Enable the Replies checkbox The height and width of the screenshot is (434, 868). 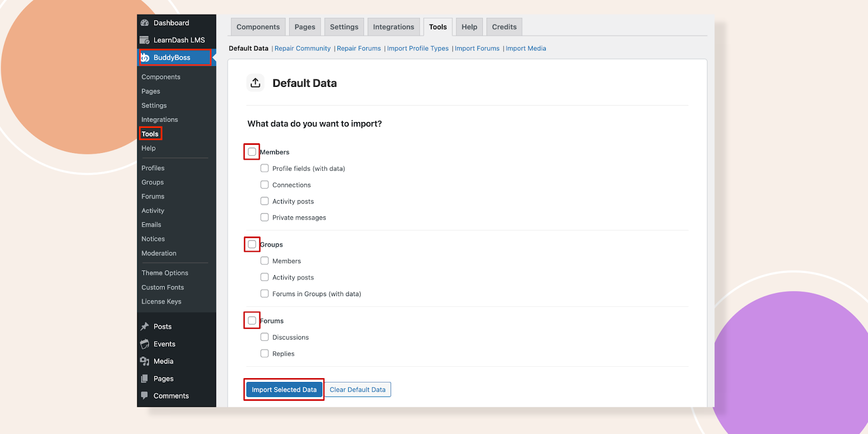tap(265, 353)
